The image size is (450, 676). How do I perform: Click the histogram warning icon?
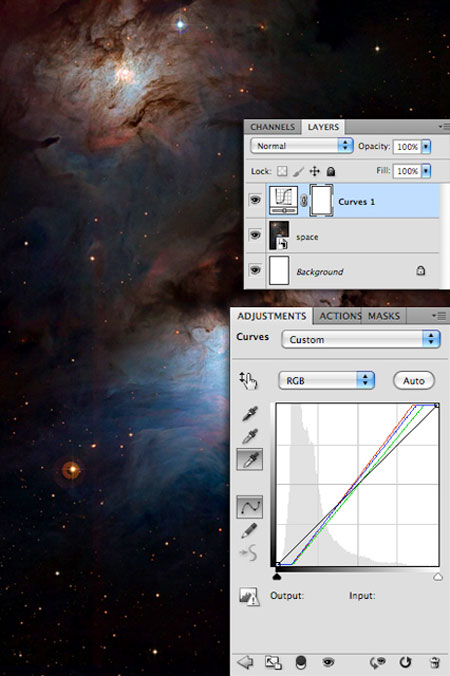point(249,596)
